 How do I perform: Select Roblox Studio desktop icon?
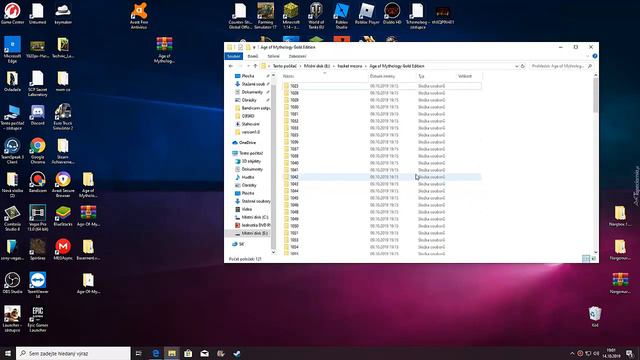click(x=342, y=16)
